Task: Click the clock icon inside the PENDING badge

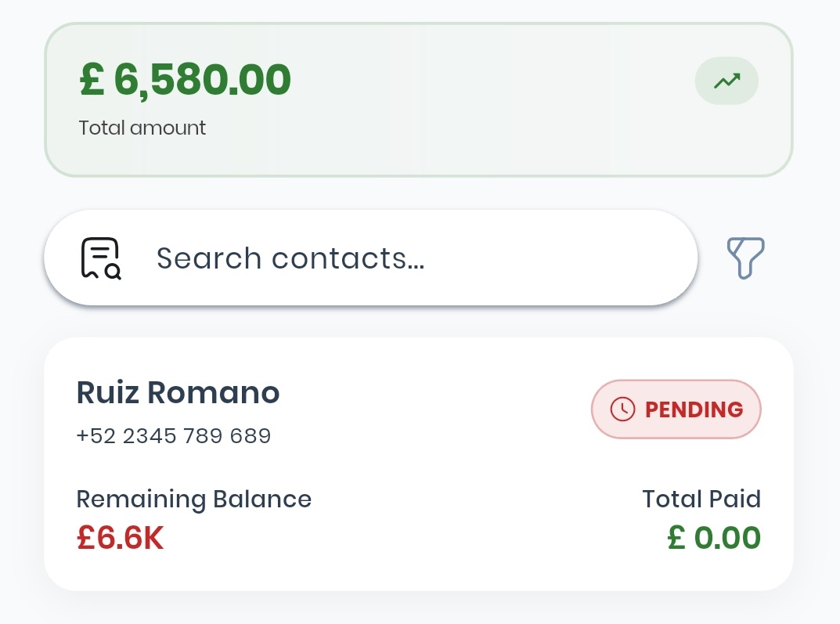Action: [x=622, y=409]
